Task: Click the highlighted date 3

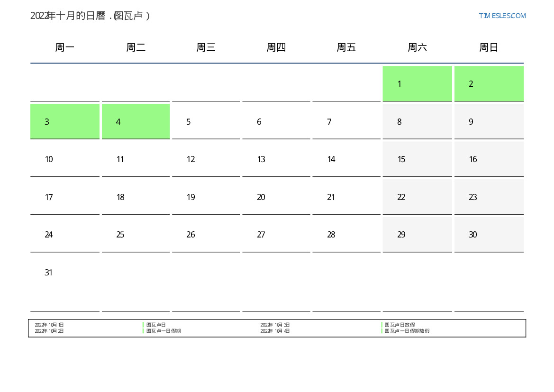Action: [65, 122]
